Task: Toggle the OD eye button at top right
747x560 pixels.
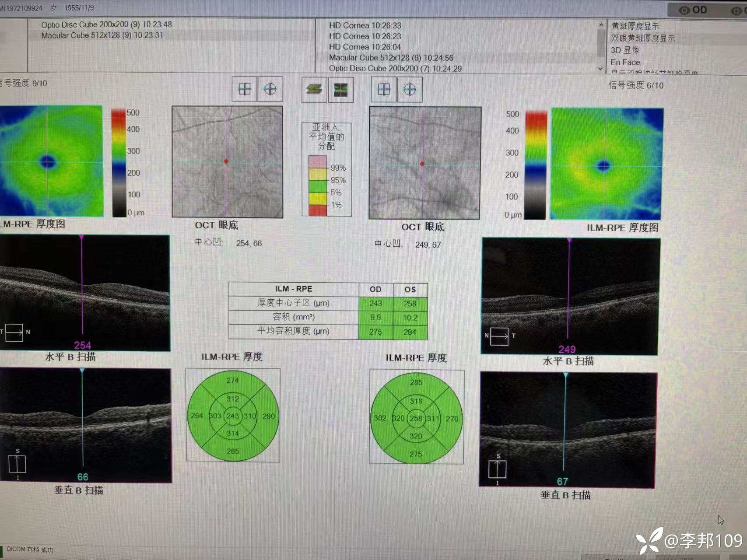Action: click(693, 10)
